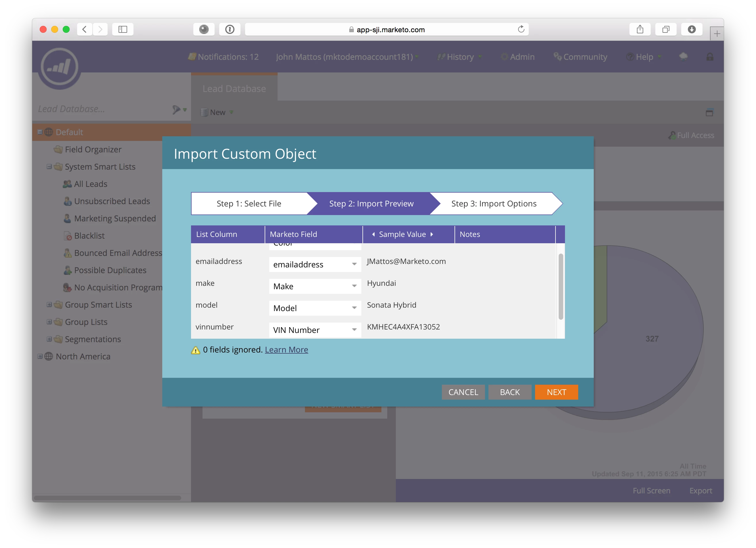
Task: Open the Make field dropdown
Action: pyautogui.click(x=354, y=286)
